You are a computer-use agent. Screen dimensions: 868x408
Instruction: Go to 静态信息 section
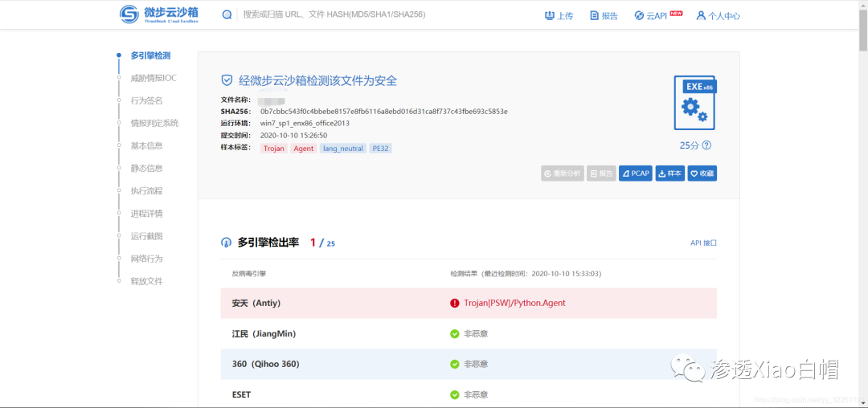coord(147,168)
